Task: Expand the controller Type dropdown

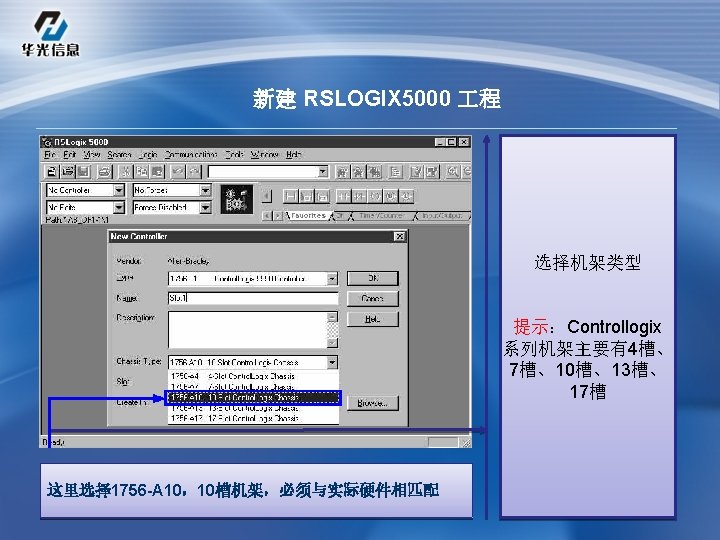Action: tap(332, 278)
